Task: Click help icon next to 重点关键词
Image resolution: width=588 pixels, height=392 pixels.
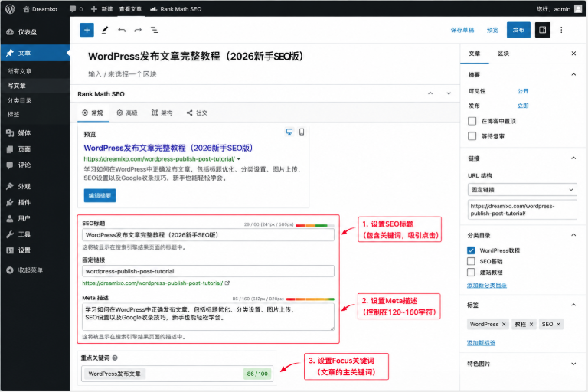Action: pos(115,358)
